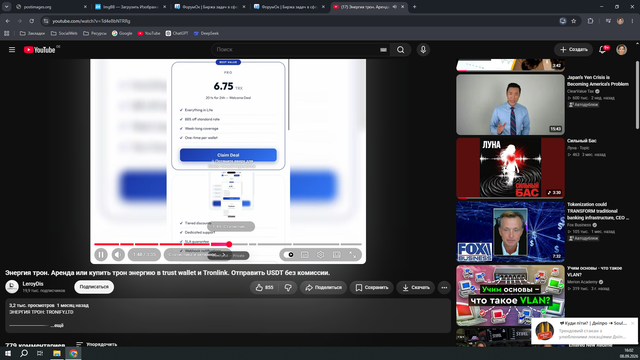This screenshot has width=640, height=360.
Task: Toggle the autoplay switch in the player
Action: (289, 255)
